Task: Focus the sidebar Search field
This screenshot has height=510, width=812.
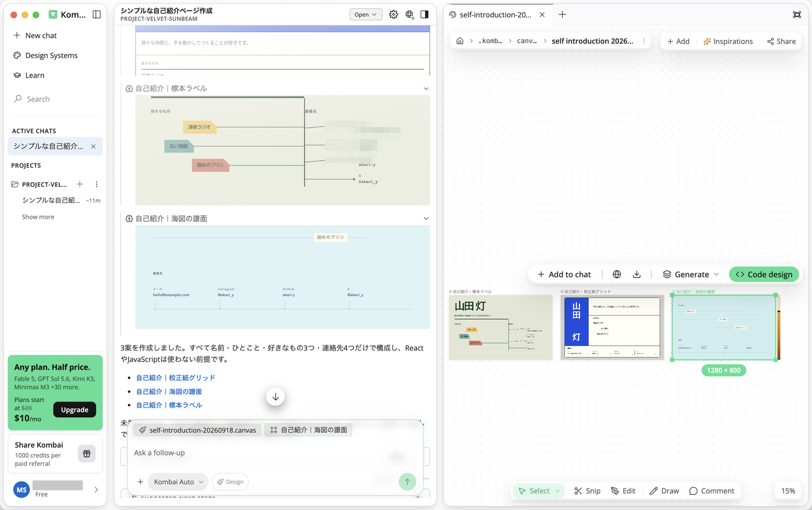Action: pyautogui.click(x=55, y=99)
